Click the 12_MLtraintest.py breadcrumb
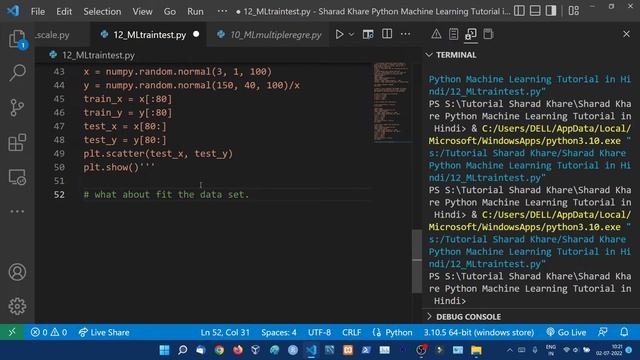Viewport: 640px width, 360px height. click(98, 55)
